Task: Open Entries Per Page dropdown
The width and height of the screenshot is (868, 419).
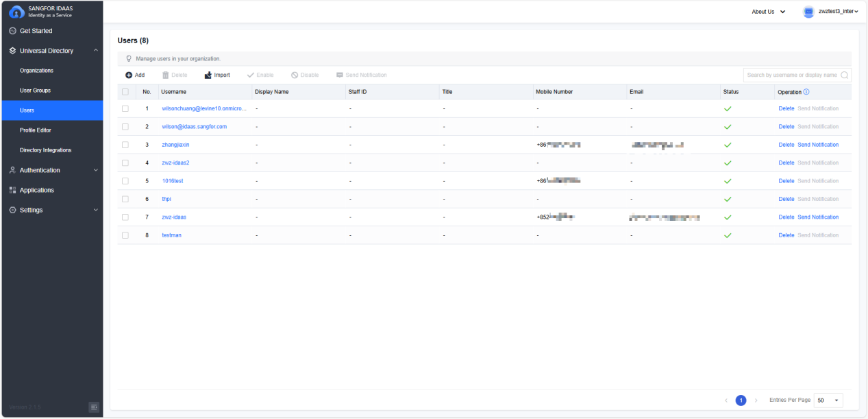Action: (828, 400)
